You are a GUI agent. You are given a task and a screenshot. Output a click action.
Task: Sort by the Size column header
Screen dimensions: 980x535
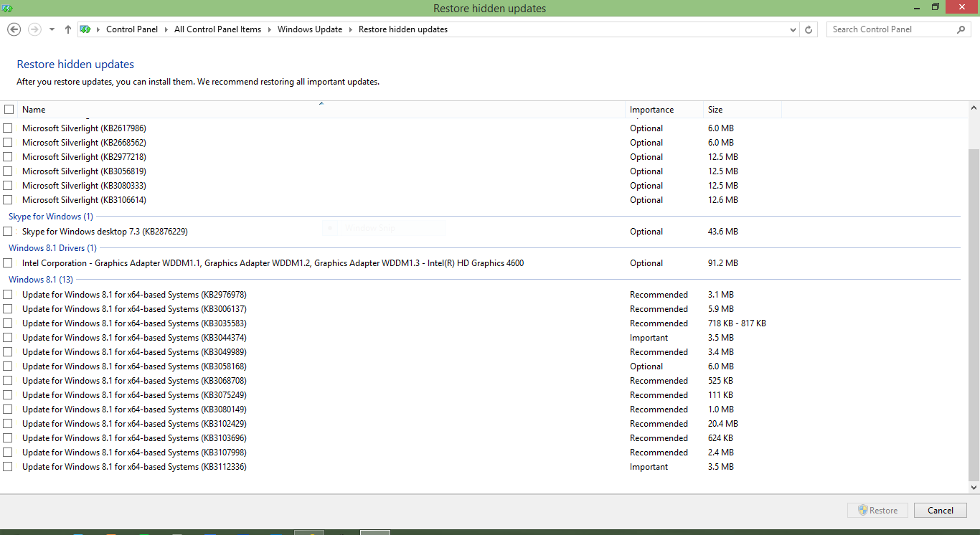743,110
